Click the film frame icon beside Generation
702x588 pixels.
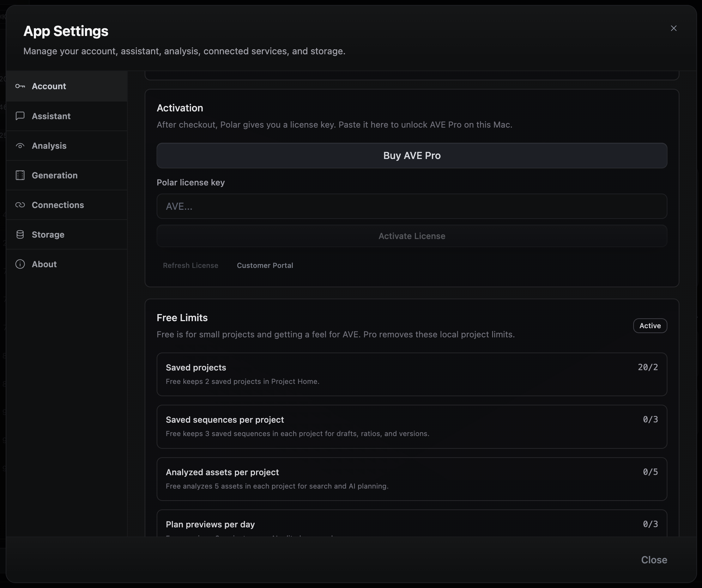[20, 175]
